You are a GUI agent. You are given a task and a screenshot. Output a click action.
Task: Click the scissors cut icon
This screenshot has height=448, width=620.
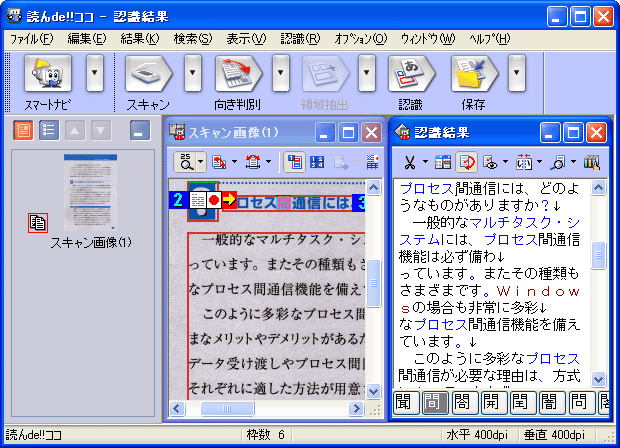(x=410, y=162)
